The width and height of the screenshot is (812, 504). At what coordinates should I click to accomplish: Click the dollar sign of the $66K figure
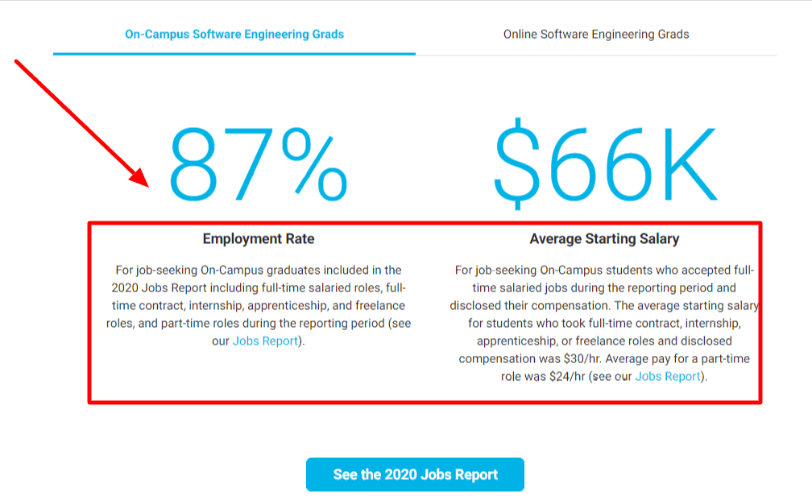[x=514, y=164]
